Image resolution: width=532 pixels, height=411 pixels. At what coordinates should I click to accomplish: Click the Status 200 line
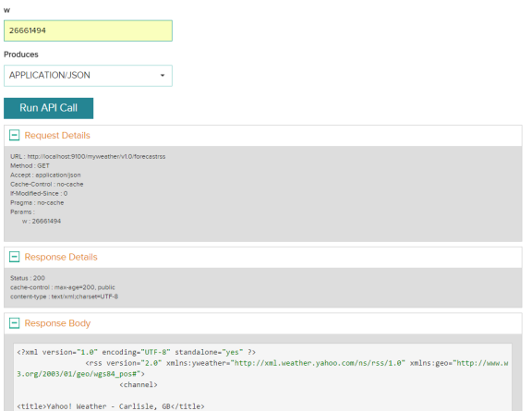[28, 278]
